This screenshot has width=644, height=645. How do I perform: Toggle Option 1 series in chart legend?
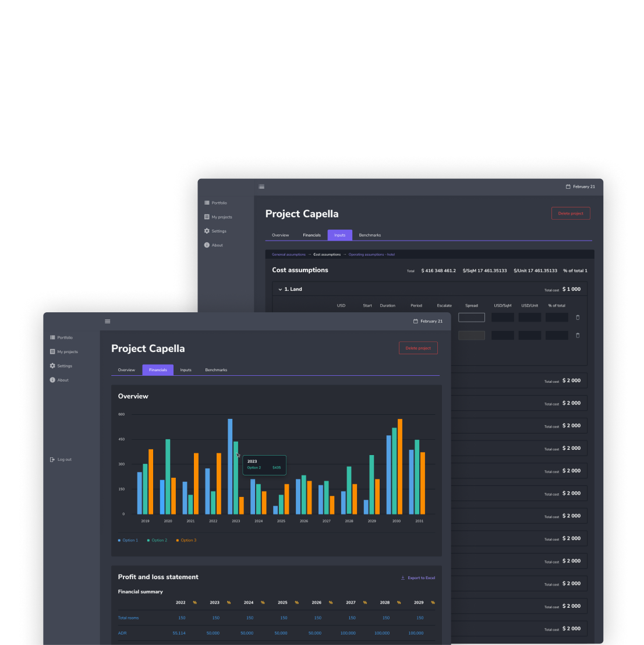point(128,540)
